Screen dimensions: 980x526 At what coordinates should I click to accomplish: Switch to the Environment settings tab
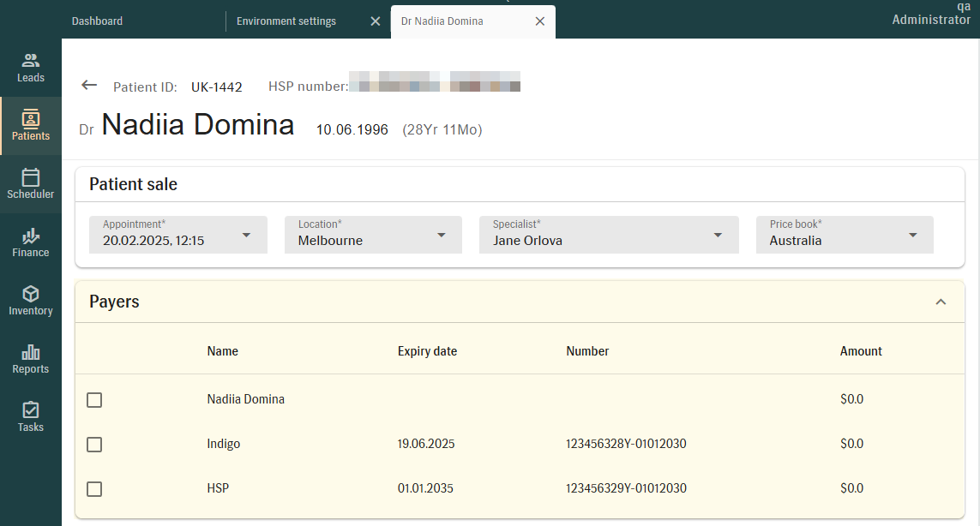point(286,21)
